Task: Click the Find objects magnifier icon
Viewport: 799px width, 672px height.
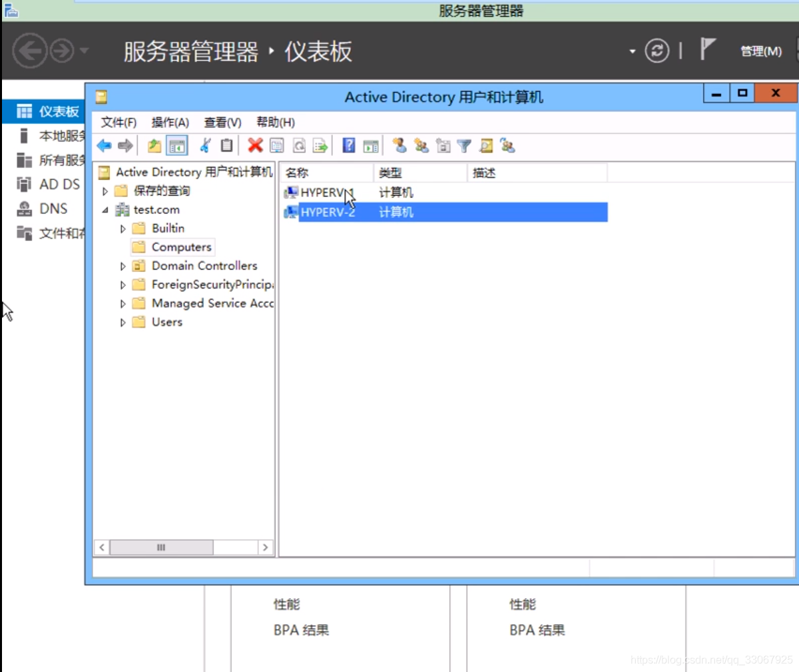Action: click(486, 146)
